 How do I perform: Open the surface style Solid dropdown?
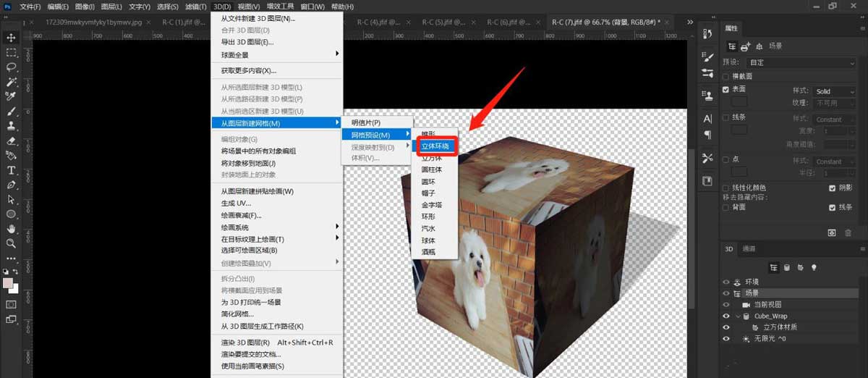(836, 91)
